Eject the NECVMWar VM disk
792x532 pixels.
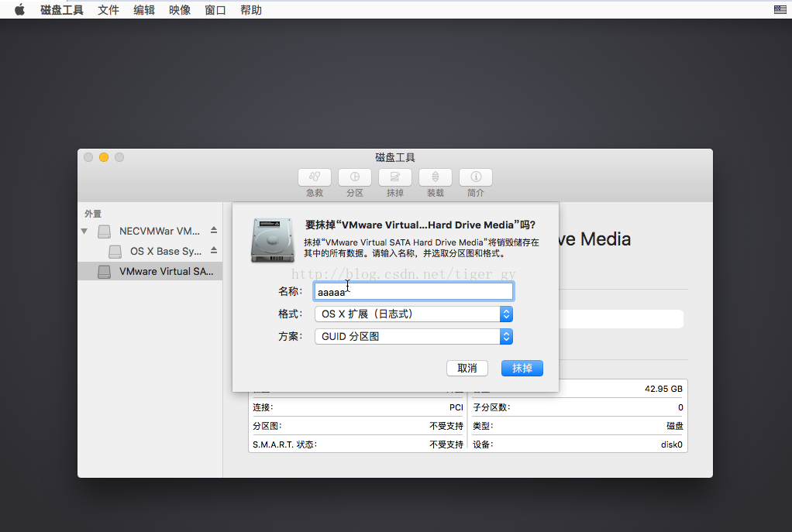(x=214, y=230)
